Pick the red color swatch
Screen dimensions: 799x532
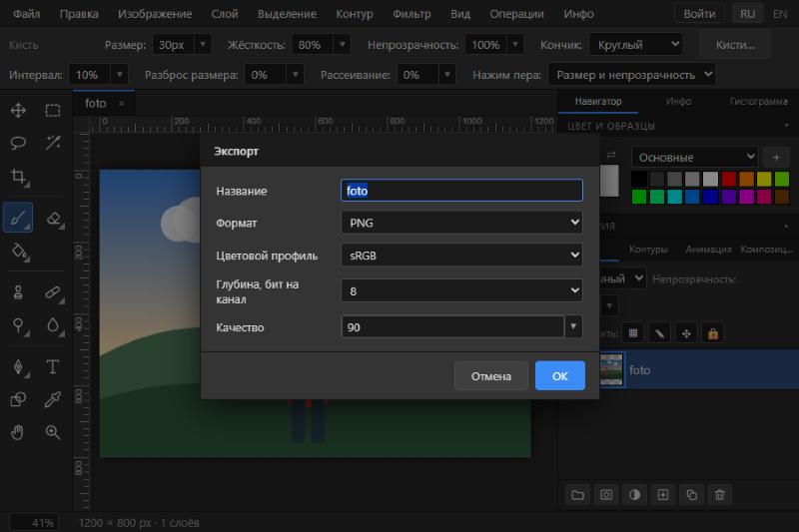click(729, 179)
